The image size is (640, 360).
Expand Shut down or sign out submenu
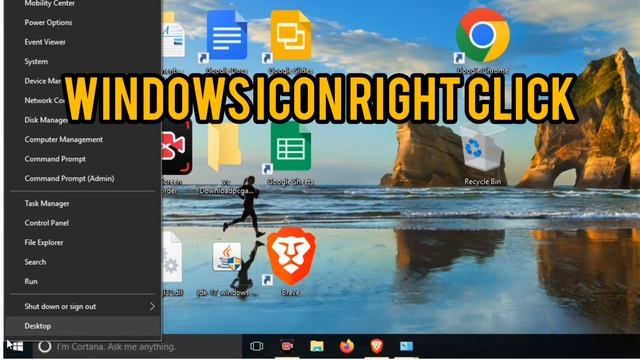(83, 307)
